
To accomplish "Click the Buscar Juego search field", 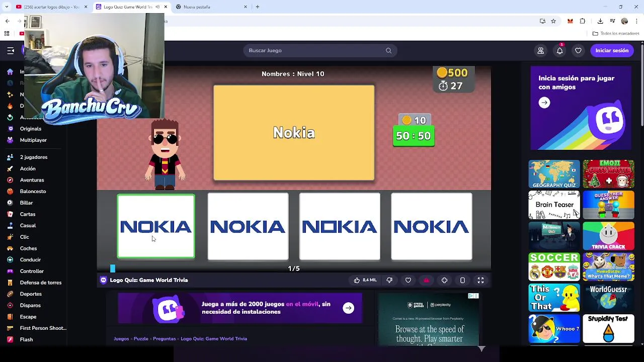I will click(x=320, y=50).
